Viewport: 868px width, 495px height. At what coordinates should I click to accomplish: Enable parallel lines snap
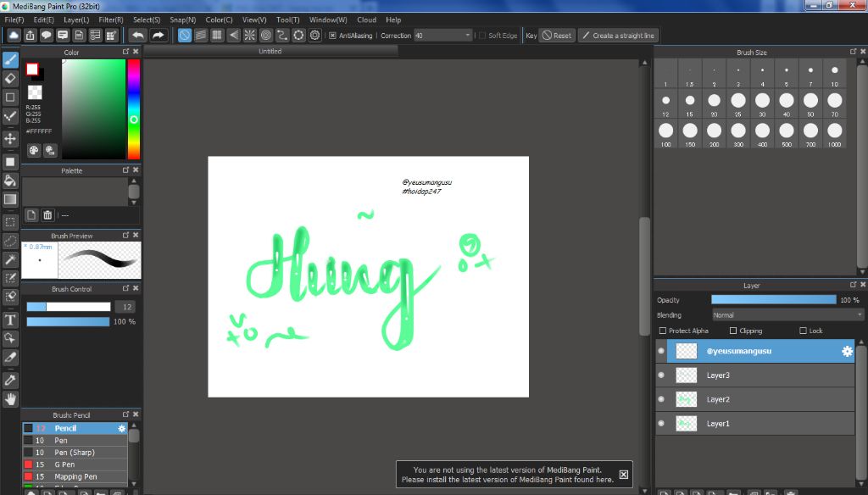tap(201, 36)
